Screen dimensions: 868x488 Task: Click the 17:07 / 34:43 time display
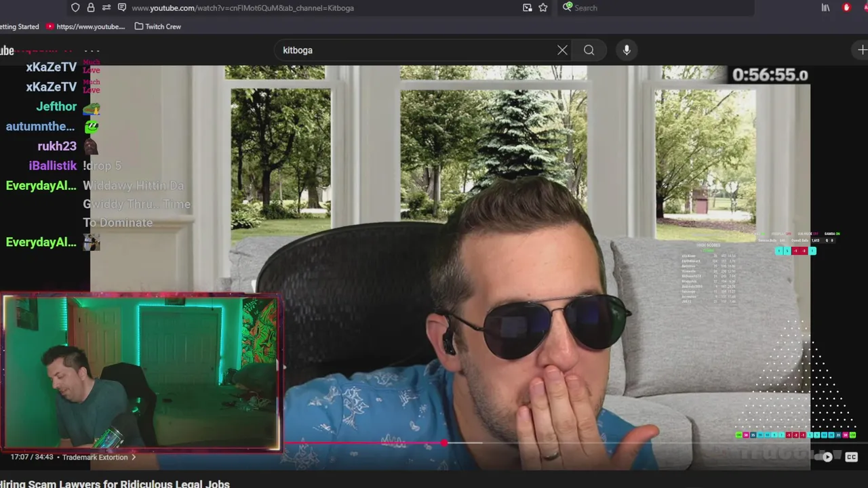(x=32, y=457)
